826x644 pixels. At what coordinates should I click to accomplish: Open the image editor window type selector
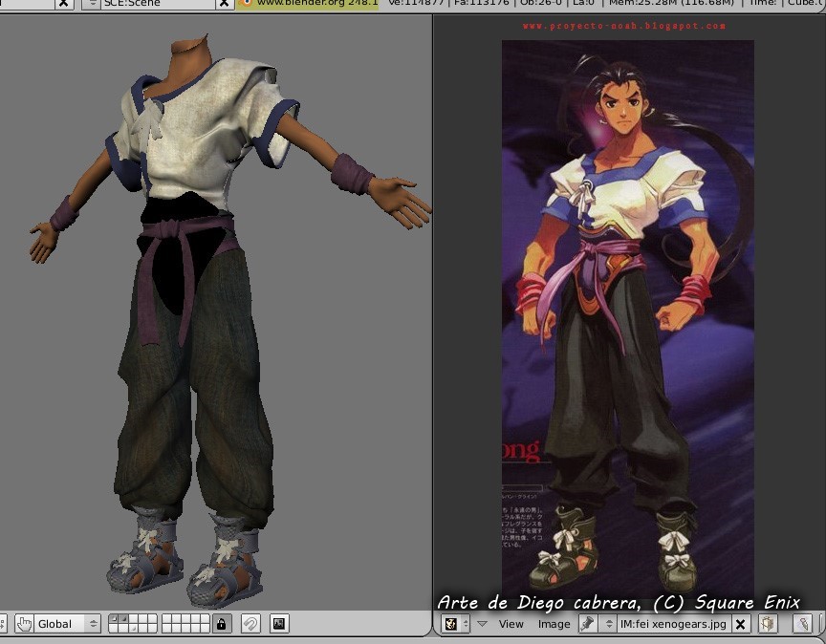coord(456,624)
